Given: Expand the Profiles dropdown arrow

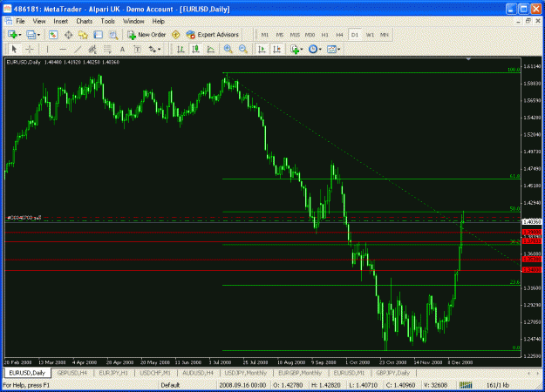Looking at the screenshot, I should pyautogui.click(x=38, y=35).
